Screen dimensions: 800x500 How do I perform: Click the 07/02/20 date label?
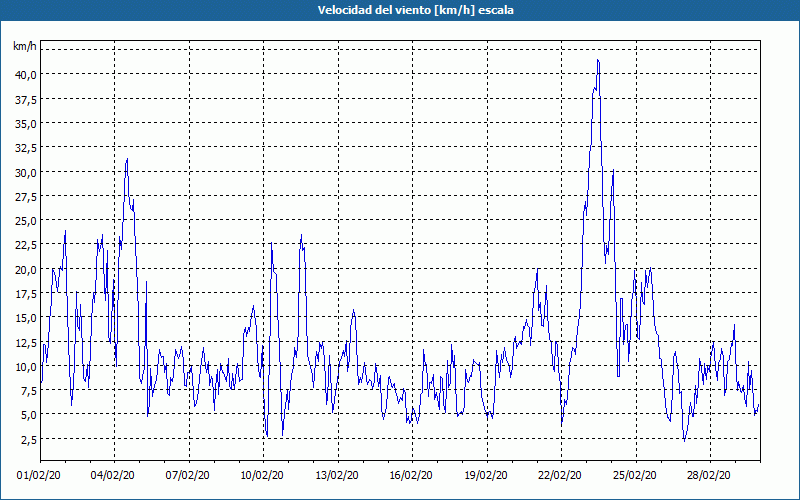[187, 475]
